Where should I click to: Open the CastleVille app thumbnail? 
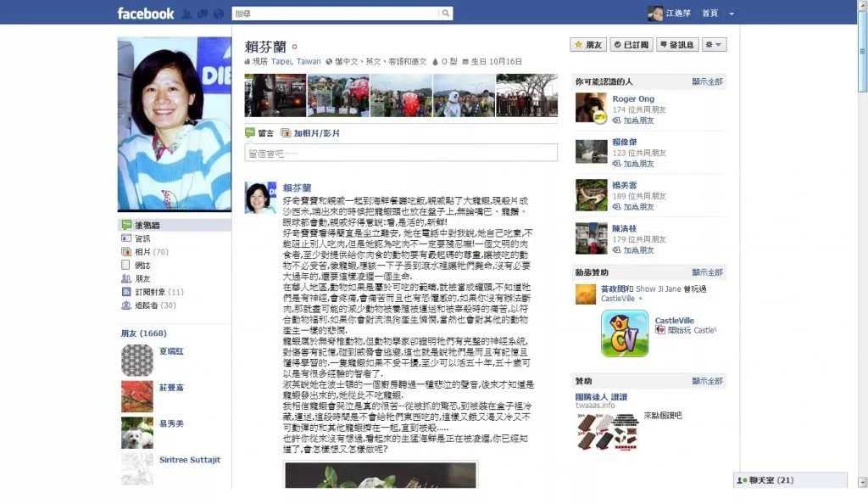[x=625, y=333]
